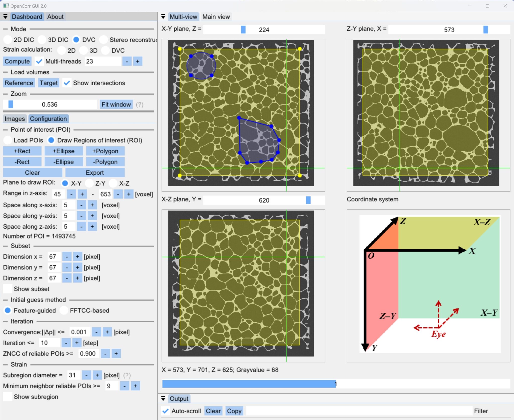Decrease Dimension x subset value
Image resolution: width=514 pixels, height=420 pixels.
tap(67, 256)
